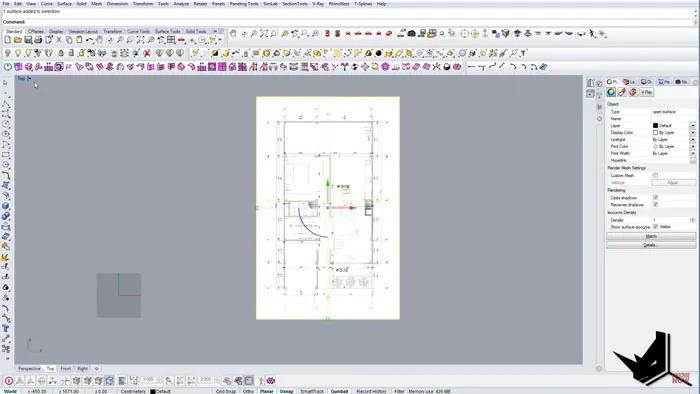Toggle Show surface isocurve Visible checkbox
The width and height of the screenshot is (700, 394).
click(655, 227)
